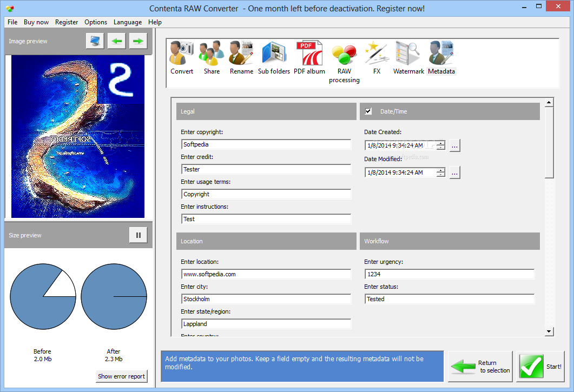Open the Convert tool
Screen dimensions: 574x392
[x=182, y=58]
